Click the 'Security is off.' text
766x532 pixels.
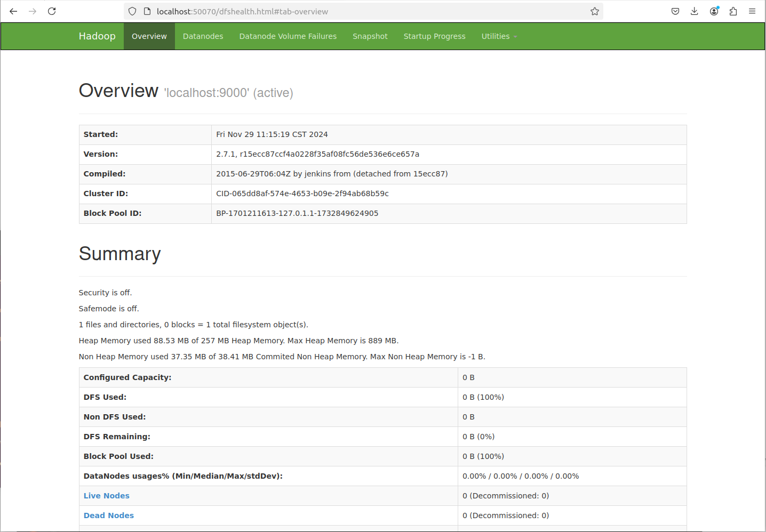point(106,293)
